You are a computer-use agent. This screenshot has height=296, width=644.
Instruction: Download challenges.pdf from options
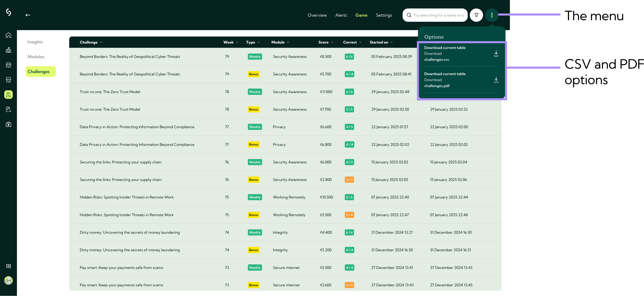tap(461, 80)
